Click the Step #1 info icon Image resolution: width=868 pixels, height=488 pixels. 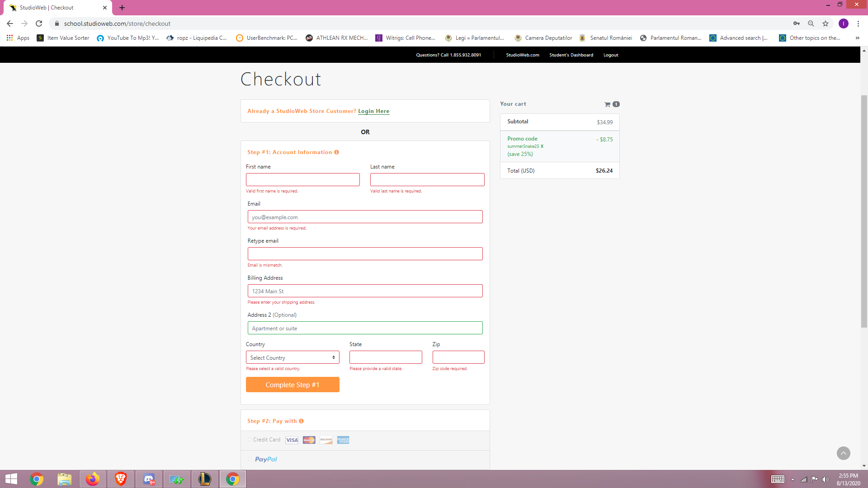point(336,152)
